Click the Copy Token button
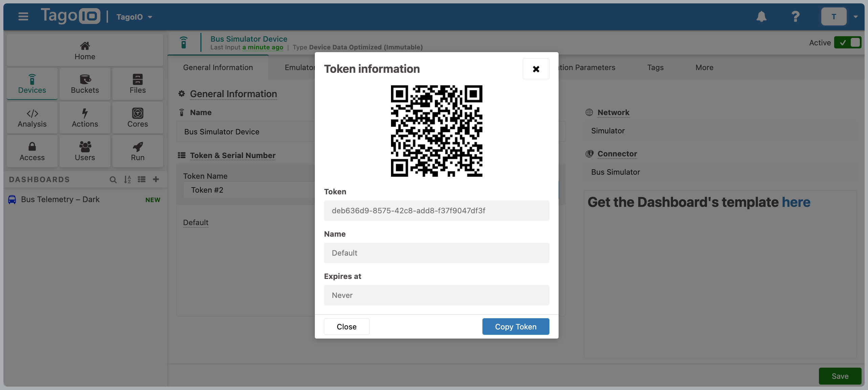Image resolution: width=868 pixels, height=390 pixels. pos(516,327)
